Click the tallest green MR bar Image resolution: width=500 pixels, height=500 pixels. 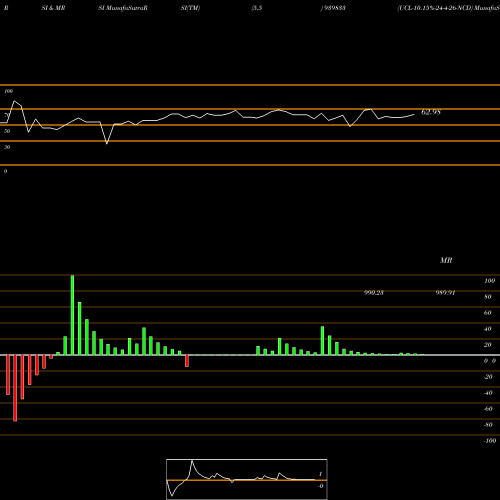pos(72,315)
